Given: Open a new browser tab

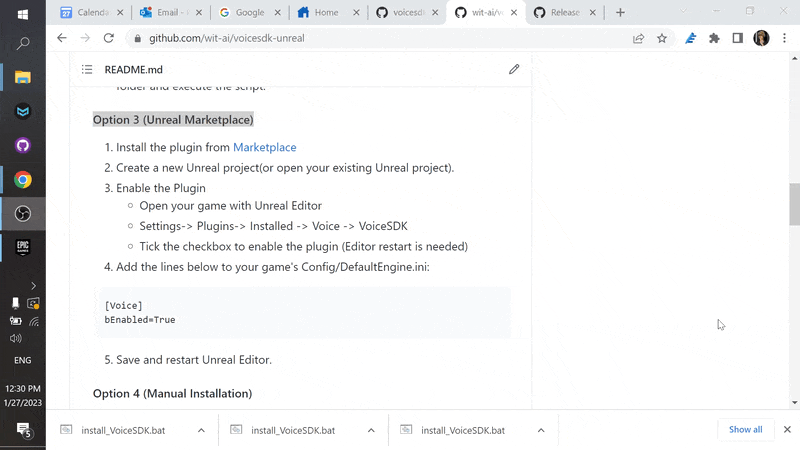Looking at the screenshot, I should coord(620,12).
